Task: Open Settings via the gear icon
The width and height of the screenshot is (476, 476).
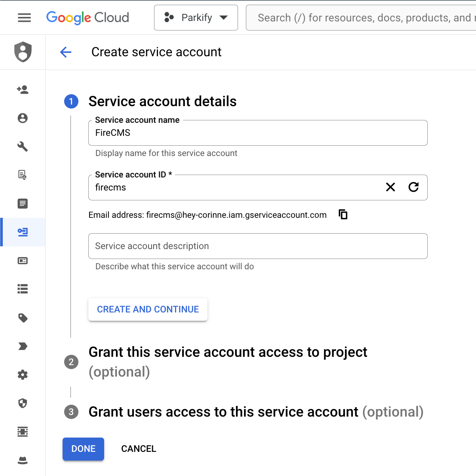Action: point(23,375)
